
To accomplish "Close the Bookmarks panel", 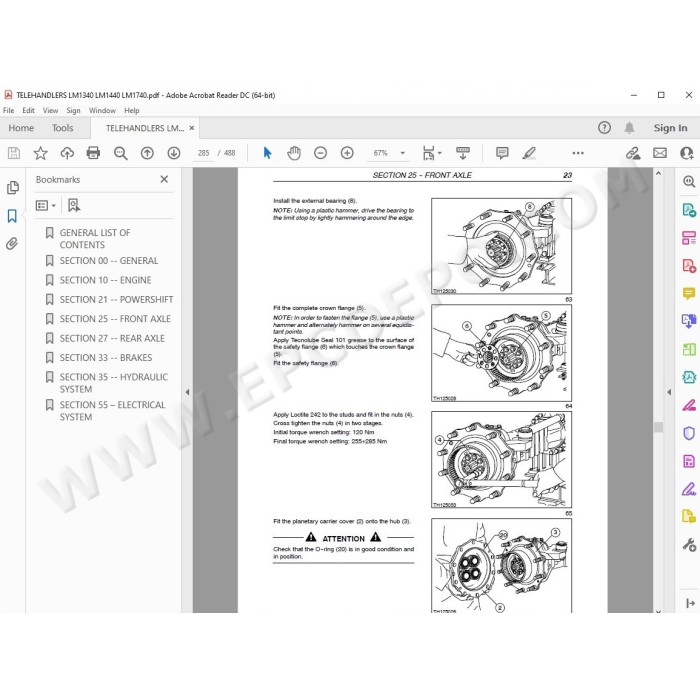I will [x=164, y=179].
